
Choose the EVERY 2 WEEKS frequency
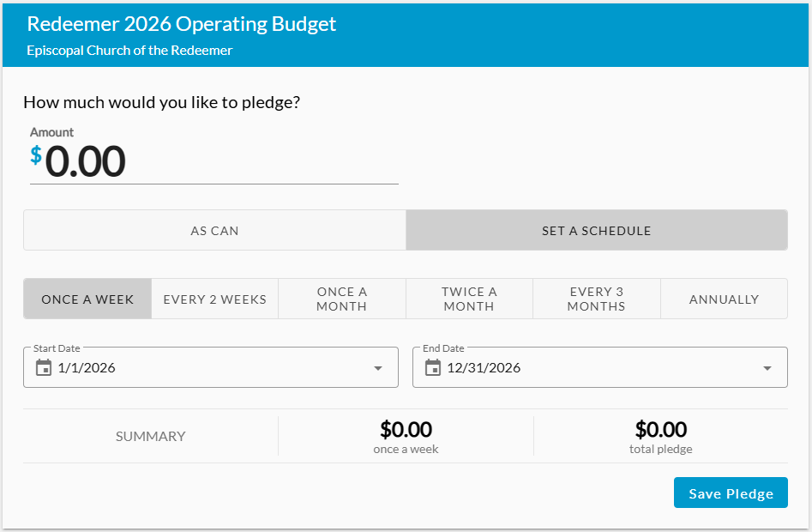[x=214, y=299]
